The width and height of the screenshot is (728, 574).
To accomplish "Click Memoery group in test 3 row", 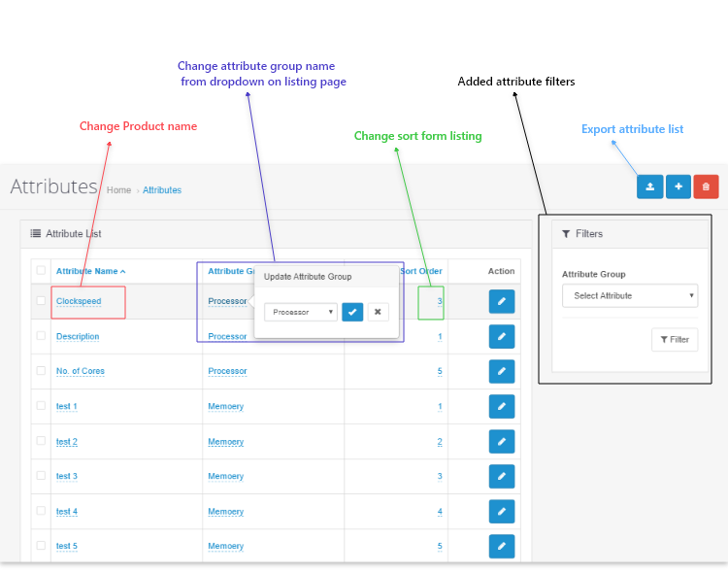I will [225, 476].
